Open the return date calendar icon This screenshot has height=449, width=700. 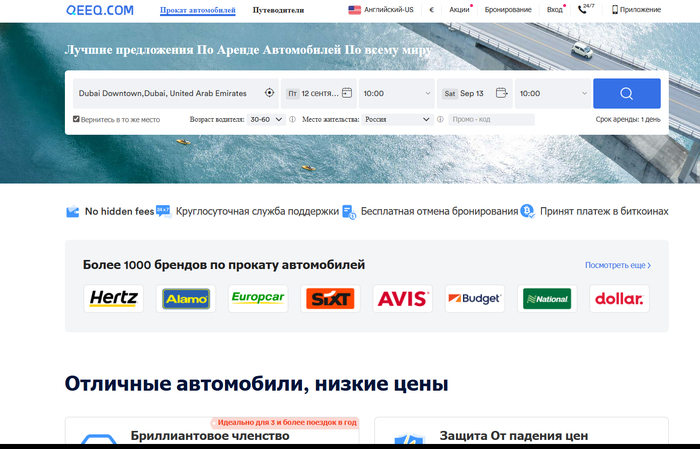[502, 93]
